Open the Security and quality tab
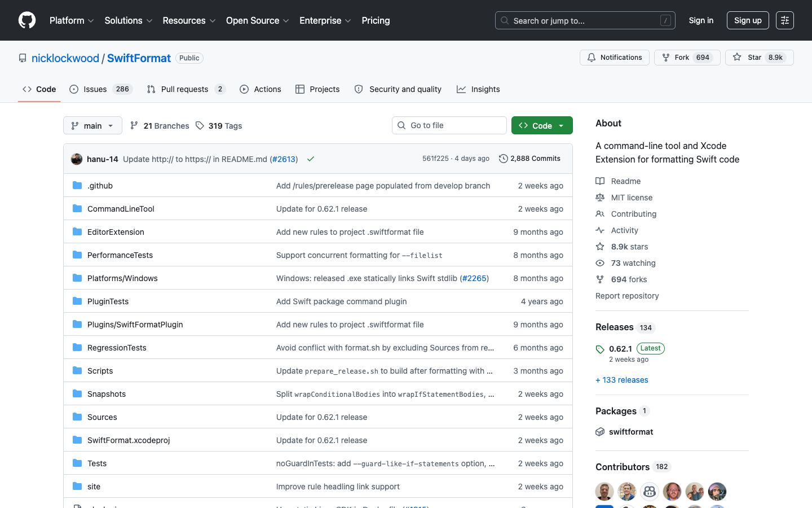The width and height of the screenshot is (812, 508). (x=398, y=89)
